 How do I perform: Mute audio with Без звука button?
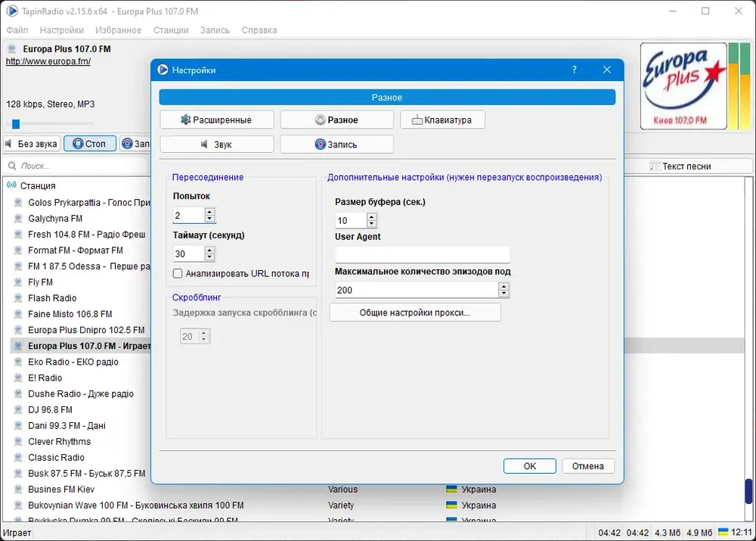pos(32,143)
